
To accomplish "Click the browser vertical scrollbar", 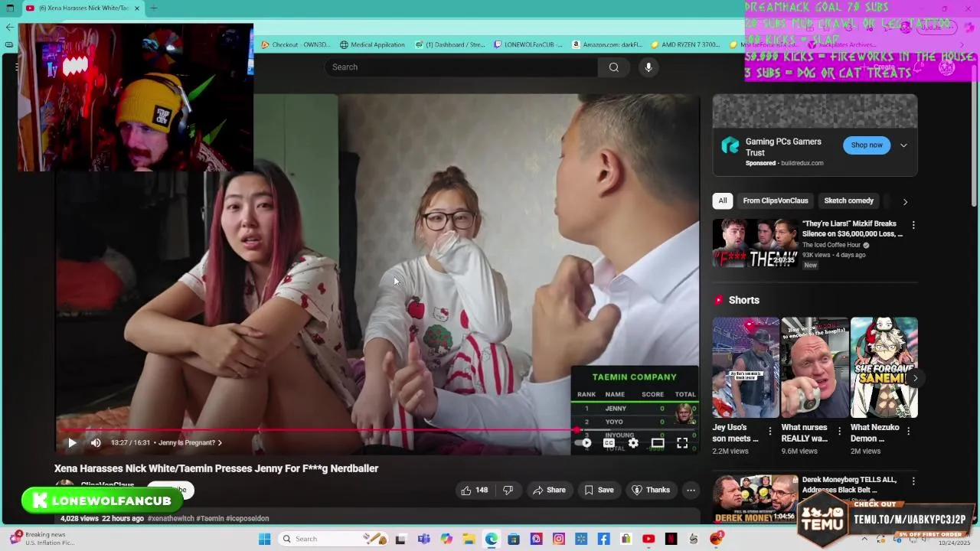I will [975, 138].
